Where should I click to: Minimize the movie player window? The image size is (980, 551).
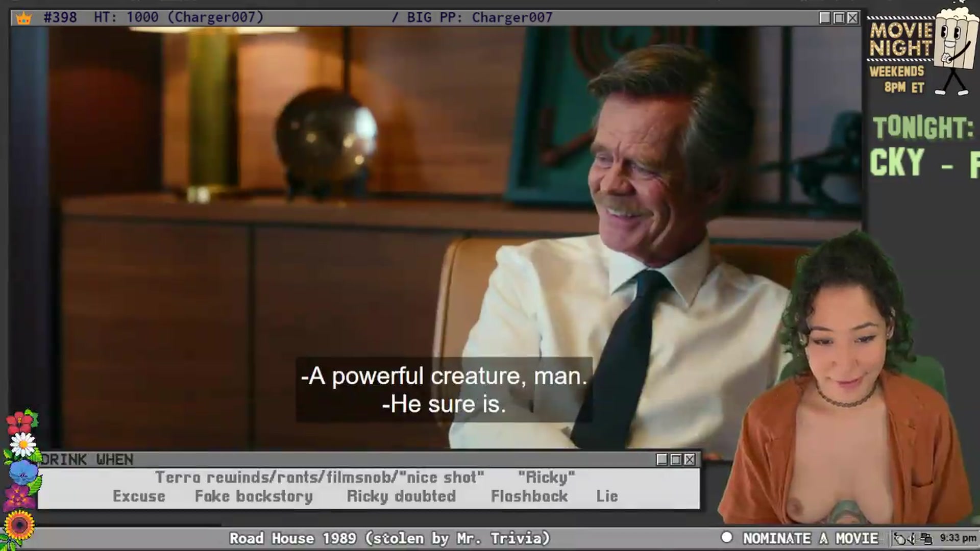(825, 18)
